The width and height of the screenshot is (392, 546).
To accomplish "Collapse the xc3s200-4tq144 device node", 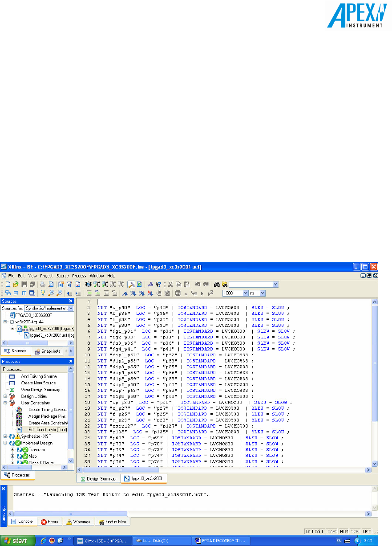I will [5, 322].
